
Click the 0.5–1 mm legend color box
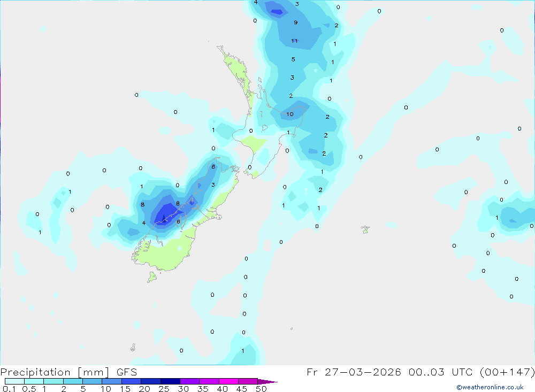tap(34, 381)
